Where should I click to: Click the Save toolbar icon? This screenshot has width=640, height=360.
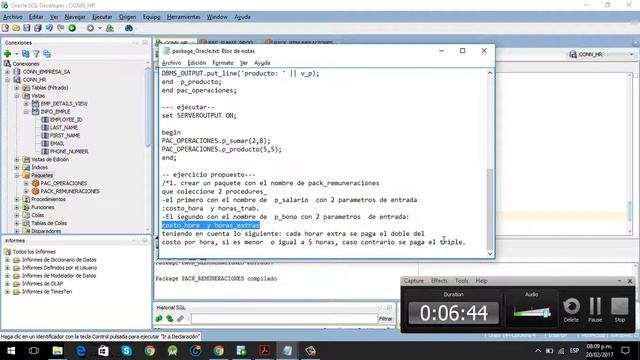point(27,28)
